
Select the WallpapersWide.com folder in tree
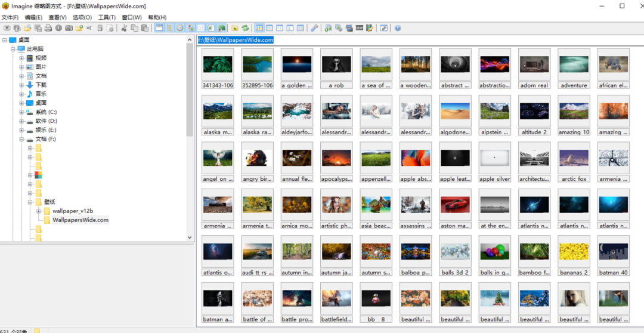click(80, 220)
